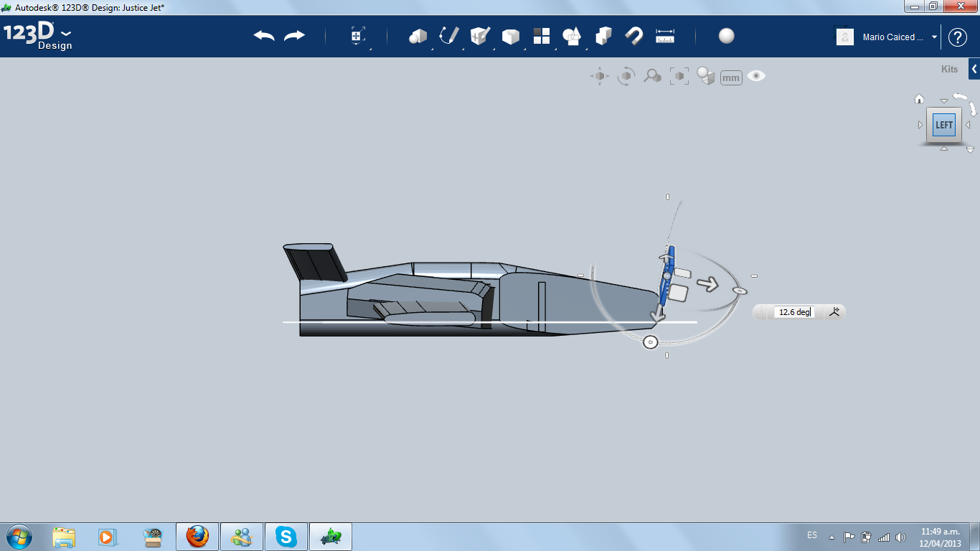
Task: Grab the angle input grip handle
Action: pos(762,312)
